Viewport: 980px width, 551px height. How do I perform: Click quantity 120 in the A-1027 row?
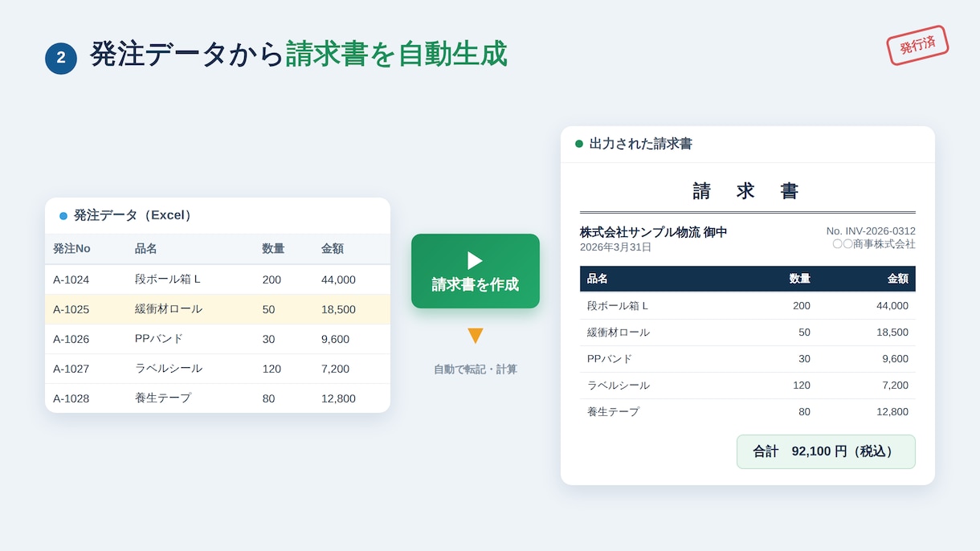pos(272,369)
